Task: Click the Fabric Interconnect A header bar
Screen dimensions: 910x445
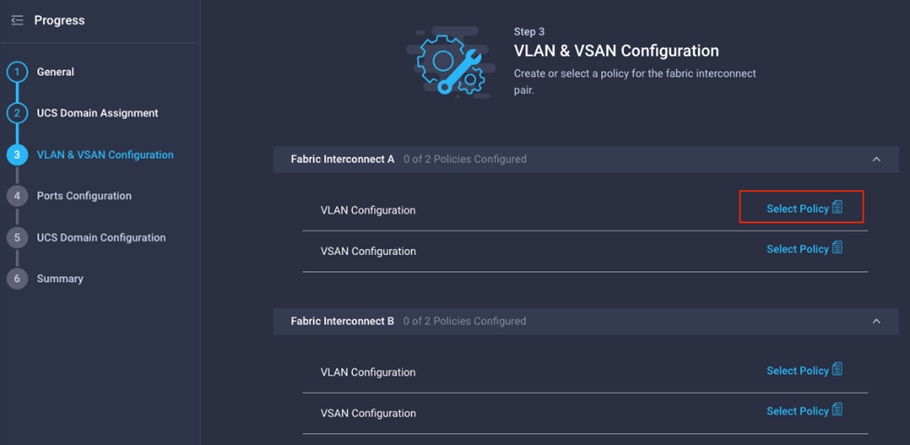Action: click(x=586, y=159)
